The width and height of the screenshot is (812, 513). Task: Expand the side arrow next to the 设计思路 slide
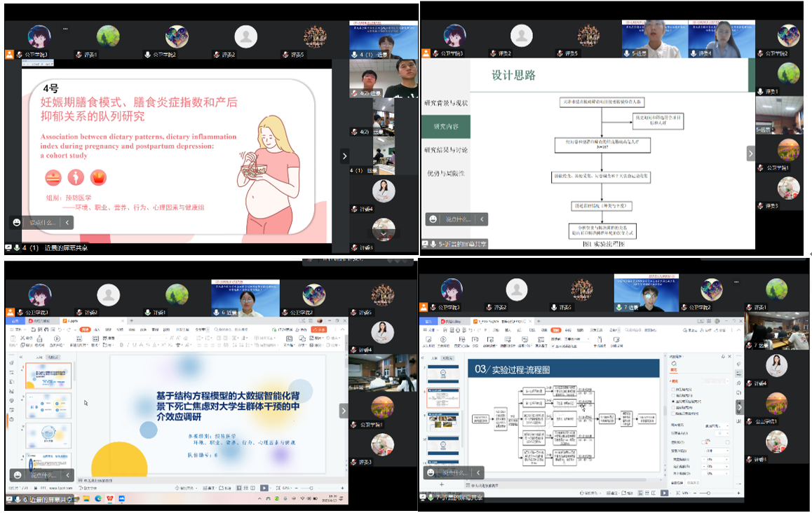point(750,153)
